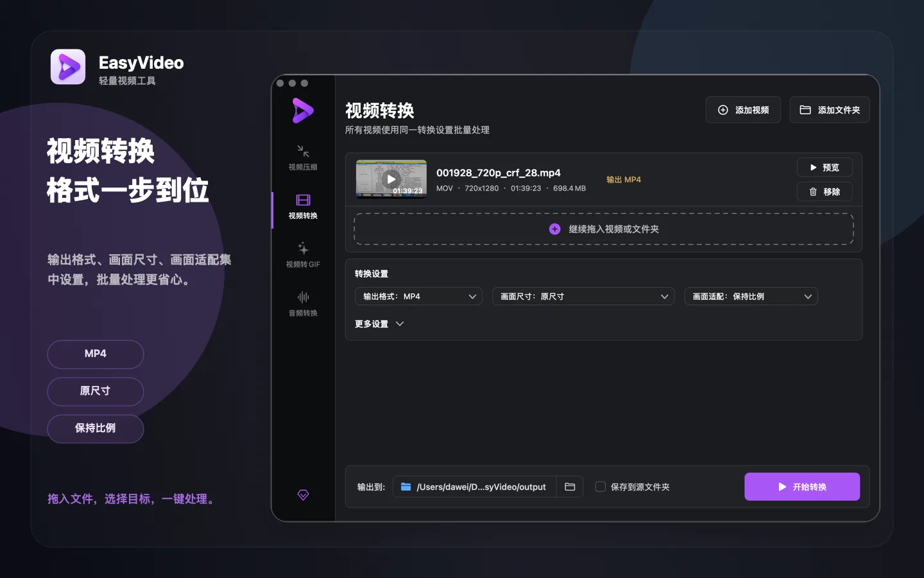924x578 pixels.
Task: Open the 输出格式 MP4 dropdown
Action: 418,296
